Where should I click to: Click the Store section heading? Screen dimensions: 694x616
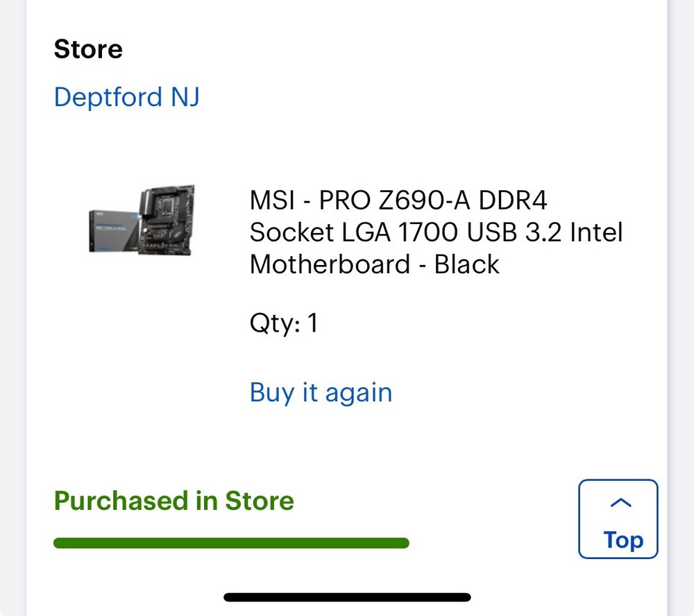pyautogui.click(x=88, y=49)
